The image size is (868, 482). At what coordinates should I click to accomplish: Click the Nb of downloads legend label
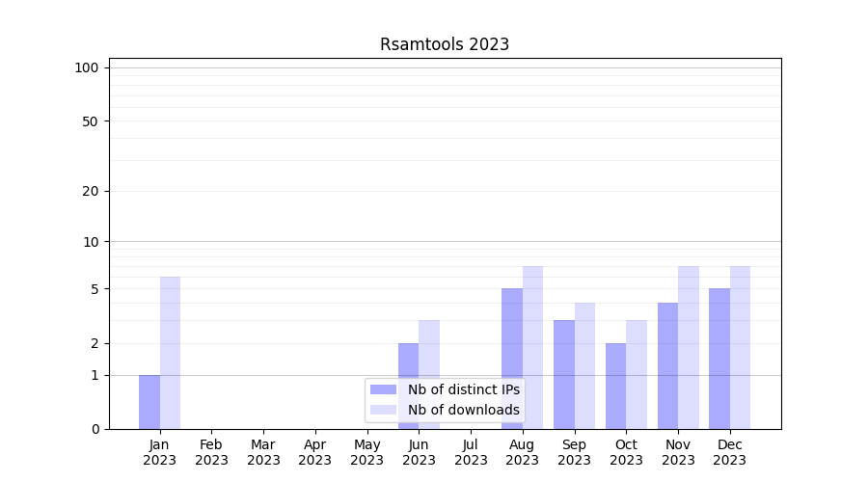click(x=463, y=410)
